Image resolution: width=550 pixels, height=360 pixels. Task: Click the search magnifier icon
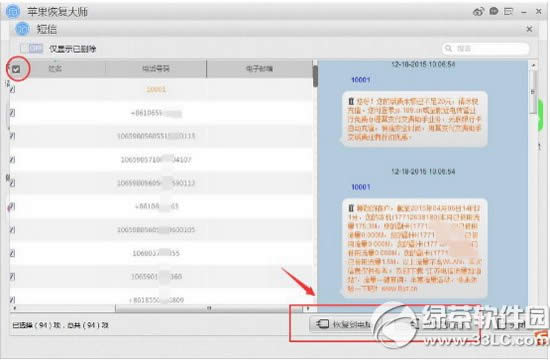[x=449, y=48]
